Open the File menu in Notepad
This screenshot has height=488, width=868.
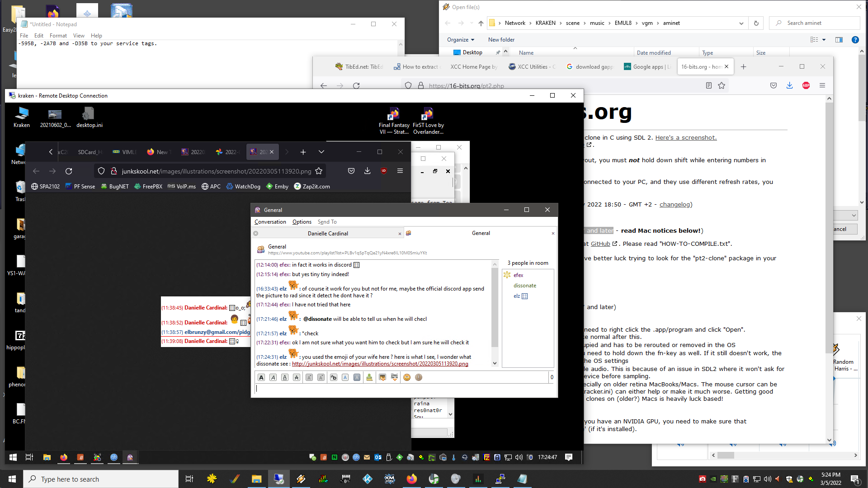[x=24, y=36]
